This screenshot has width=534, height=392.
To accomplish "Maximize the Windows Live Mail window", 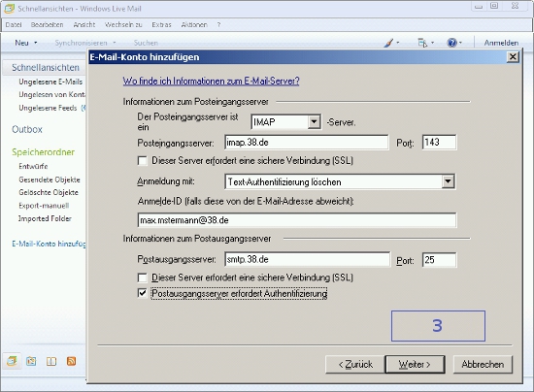I will pos(494,6).
